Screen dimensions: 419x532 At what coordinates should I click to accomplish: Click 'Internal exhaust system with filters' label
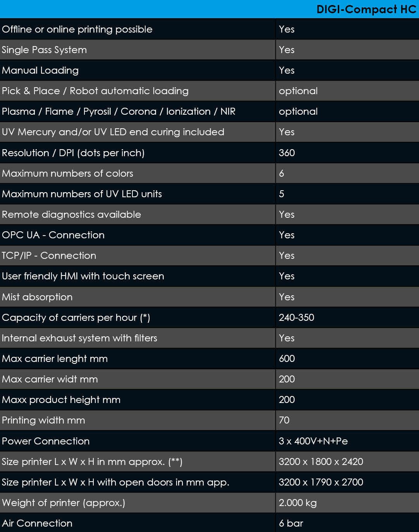pos(79,338)
